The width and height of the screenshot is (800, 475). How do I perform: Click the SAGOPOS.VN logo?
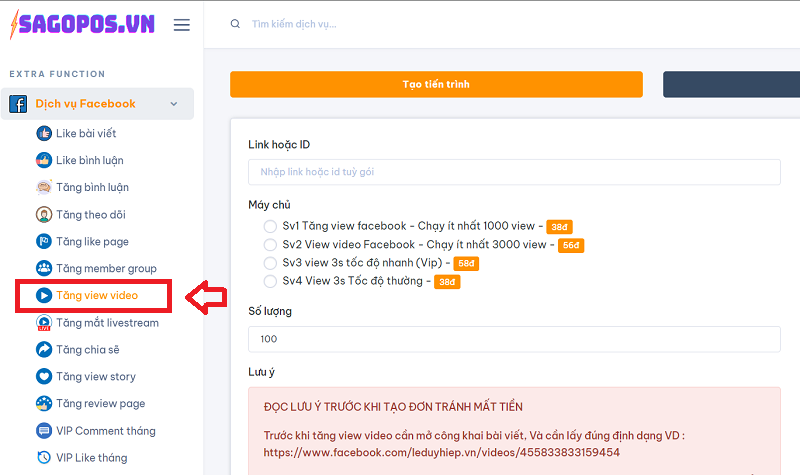pyautogui.click(x=82, y=24)
